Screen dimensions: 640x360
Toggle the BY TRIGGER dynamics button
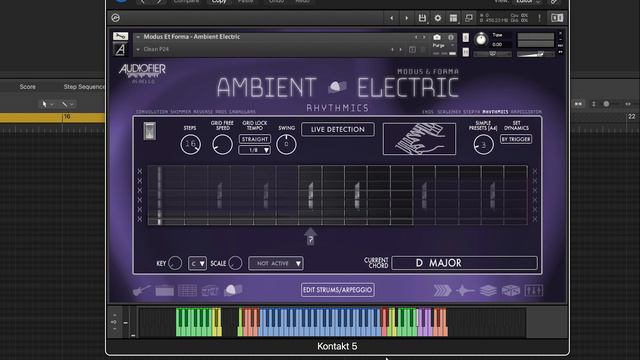516,139
